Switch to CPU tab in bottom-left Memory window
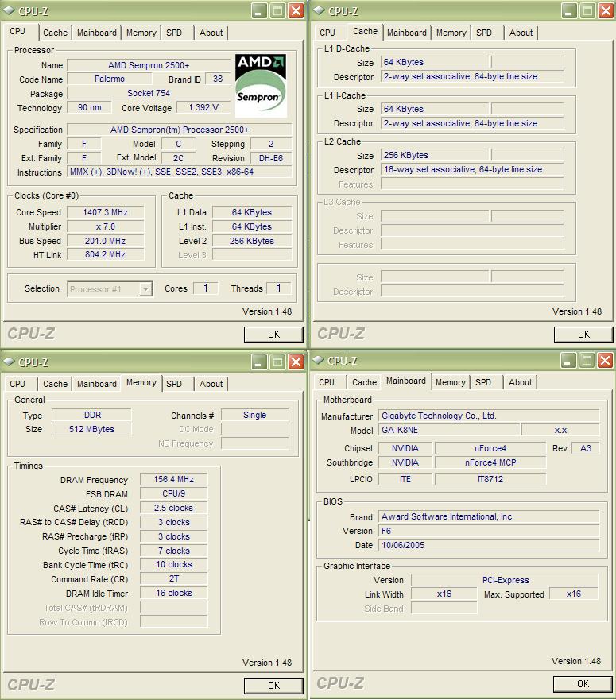616x700 pixels. coord(17,384)
